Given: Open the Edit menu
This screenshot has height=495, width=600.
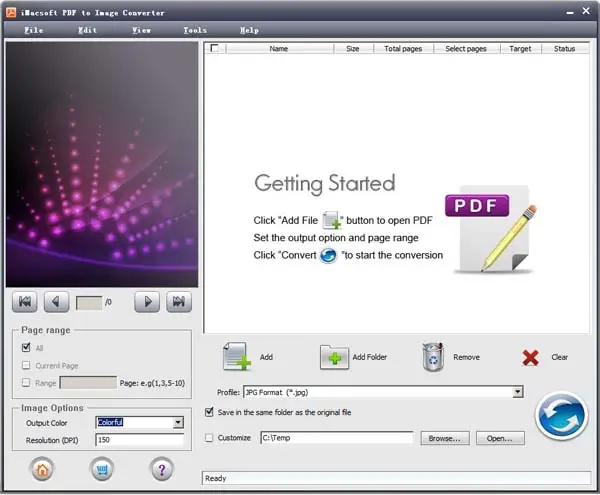Looking at the screenshot, I should (88, 30).
